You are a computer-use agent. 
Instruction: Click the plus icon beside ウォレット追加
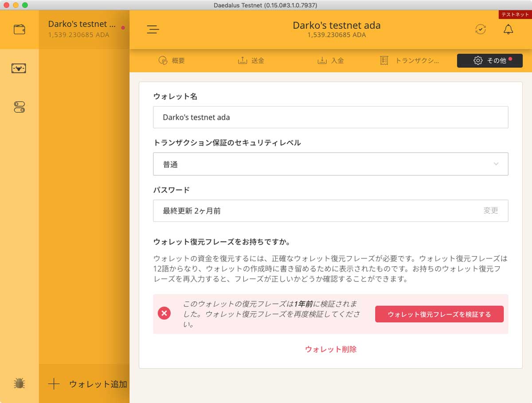click(x=54, y=384)
